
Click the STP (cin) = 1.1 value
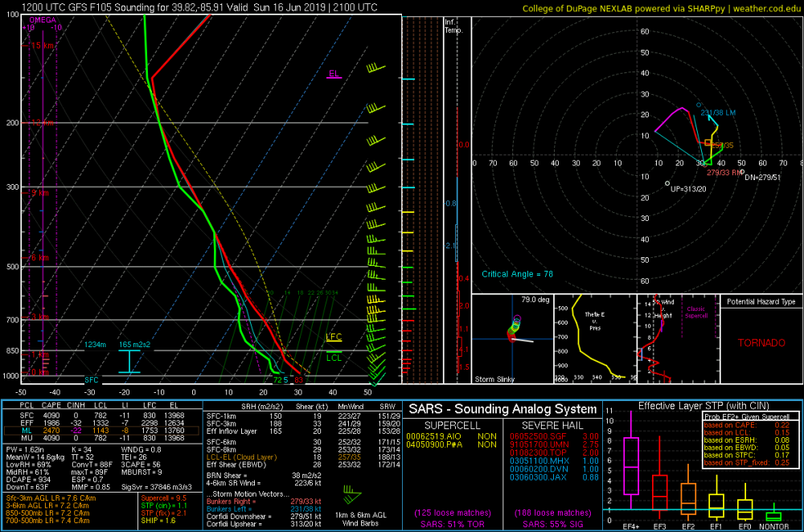(x=163, y=505)
